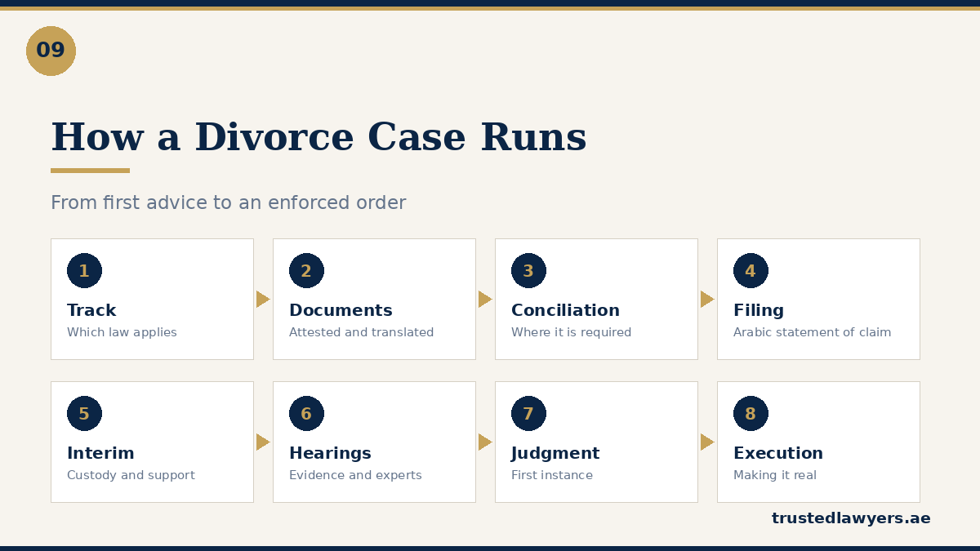
Task: Click the trustedlawyers.ae link
Action: tap(851, 518)
